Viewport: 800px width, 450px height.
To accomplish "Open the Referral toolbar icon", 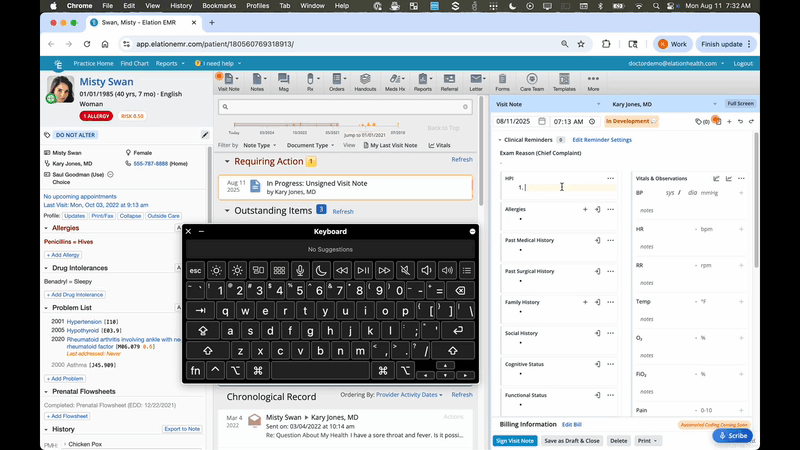I will (449, 82).
